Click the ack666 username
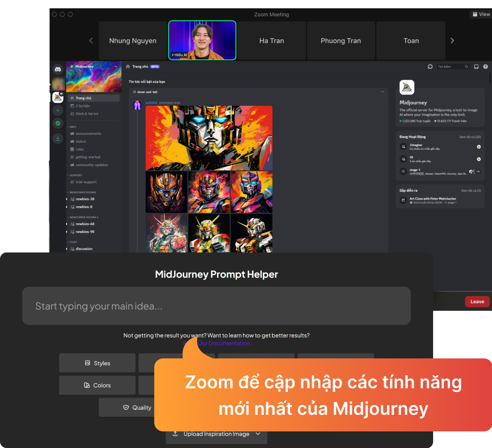 tap(151, 102)
